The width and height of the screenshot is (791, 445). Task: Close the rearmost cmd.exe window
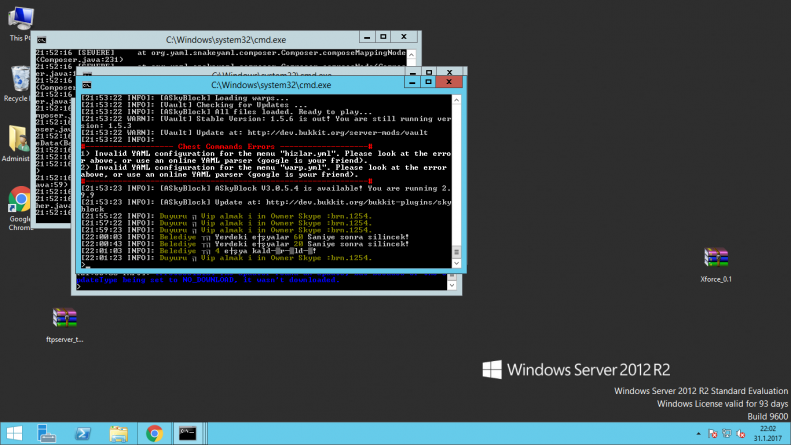coord(404,37)
